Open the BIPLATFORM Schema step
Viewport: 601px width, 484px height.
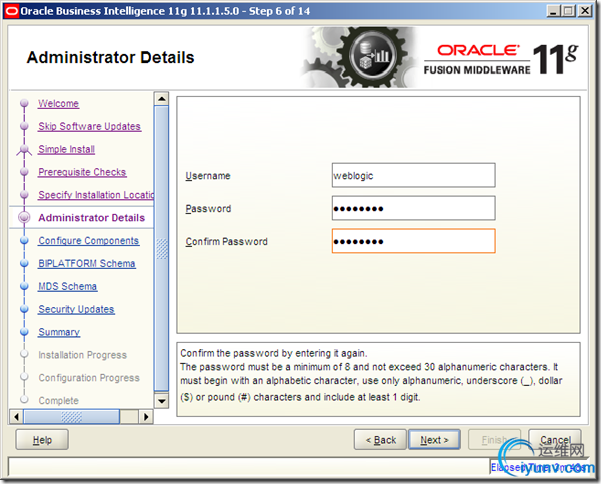(x=87, y=264)
